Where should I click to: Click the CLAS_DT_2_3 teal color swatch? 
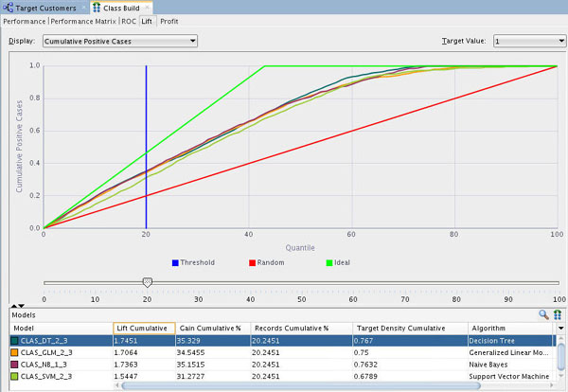[x=14, y=341]
